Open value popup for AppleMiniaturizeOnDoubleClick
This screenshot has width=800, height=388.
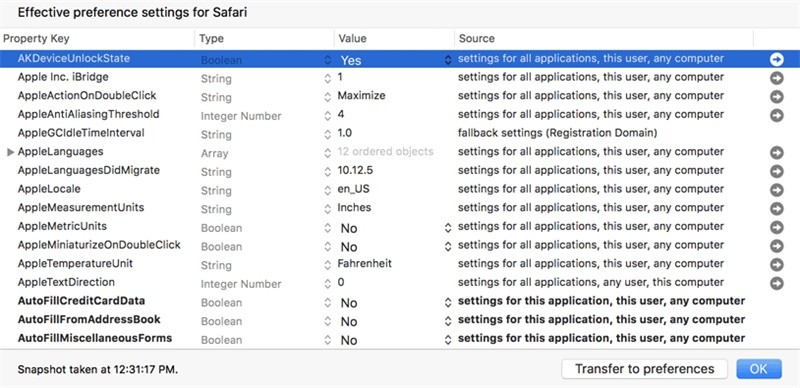448,247
